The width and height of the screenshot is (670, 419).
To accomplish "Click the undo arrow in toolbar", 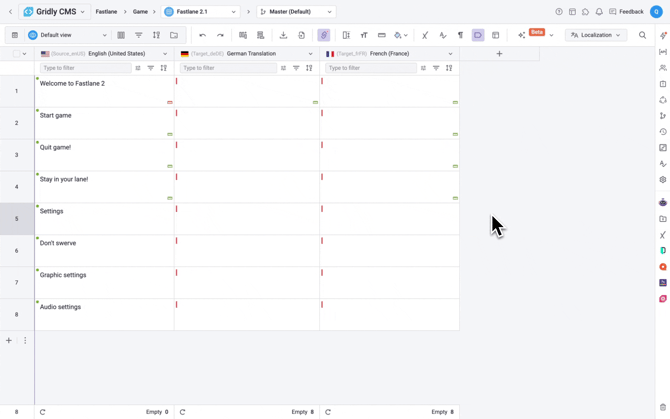I will click(203, 35).
